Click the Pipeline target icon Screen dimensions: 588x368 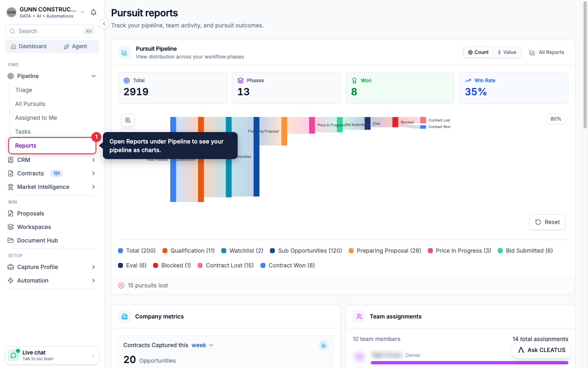pos(11,76)
